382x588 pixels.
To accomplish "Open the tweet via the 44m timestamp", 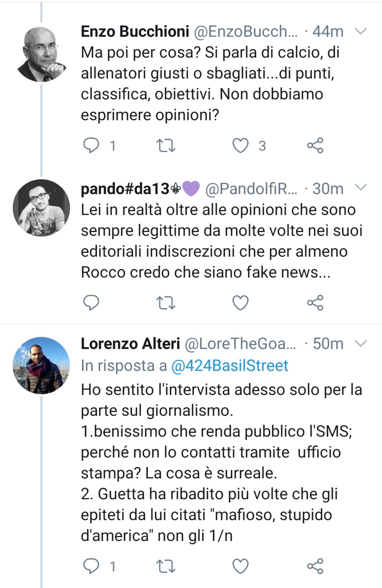I will 327,32.
